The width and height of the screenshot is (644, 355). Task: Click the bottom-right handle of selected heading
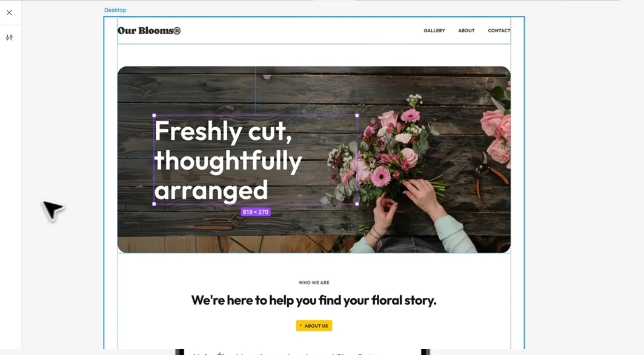pos(357,204)
